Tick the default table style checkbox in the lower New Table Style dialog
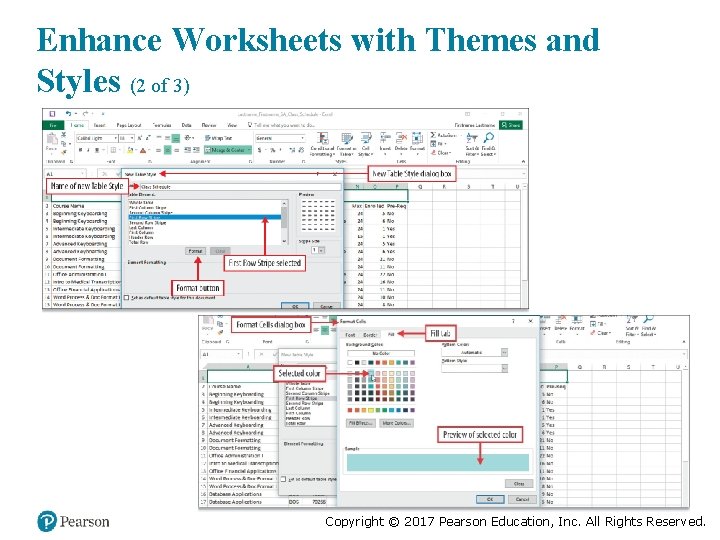 coord(283,479)
